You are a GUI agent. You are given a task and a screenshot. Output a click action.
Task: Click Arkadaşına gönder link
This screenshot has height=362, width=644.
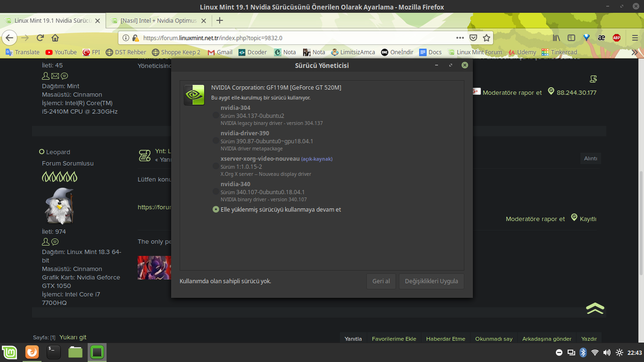pyautogui.click(x=547, y=338)
